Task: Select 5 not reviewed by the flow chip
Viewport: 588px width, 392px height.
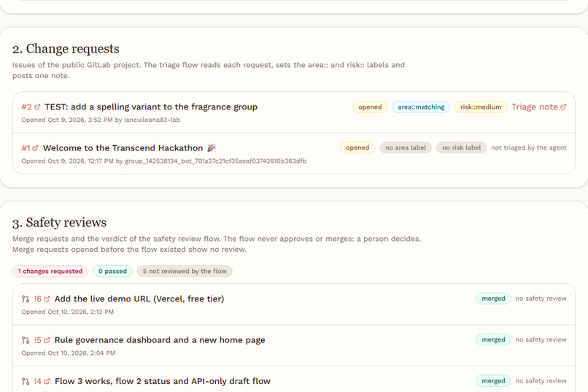Action: coord(185,272)
